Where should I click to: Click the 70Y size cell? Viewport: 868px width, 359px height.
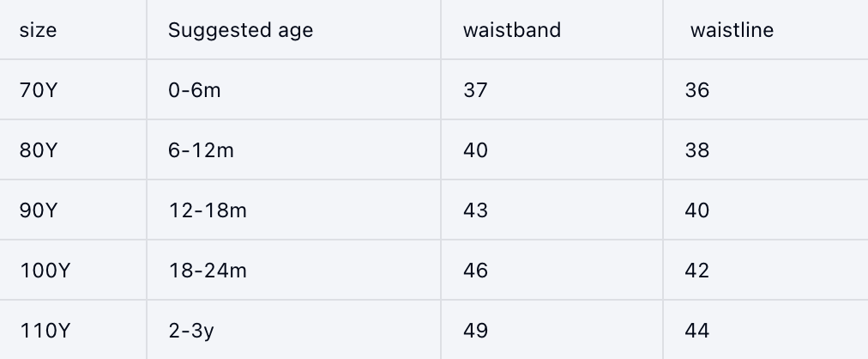(38, 89)
